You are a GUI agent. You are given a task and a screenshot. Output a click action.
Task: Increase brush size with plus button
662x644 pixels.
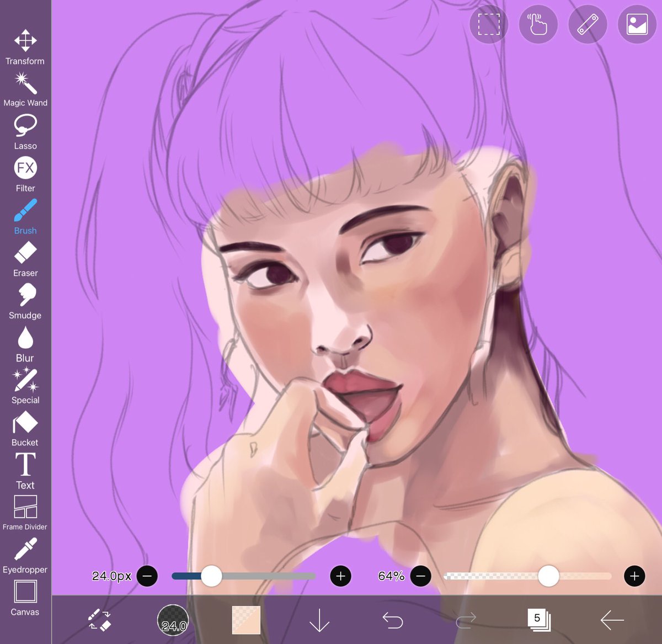(x=340, y=576)
